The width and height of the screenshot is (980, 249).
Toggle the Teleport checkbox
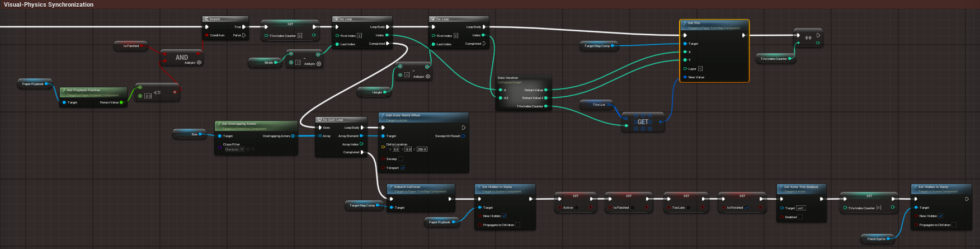coord(402,167)
